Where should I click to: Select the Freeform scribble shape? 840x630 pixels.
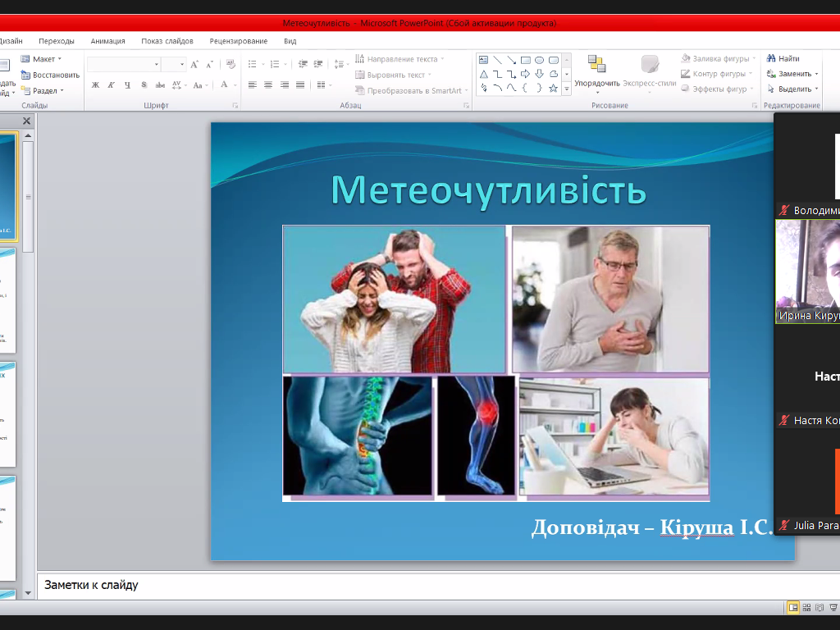484,88
